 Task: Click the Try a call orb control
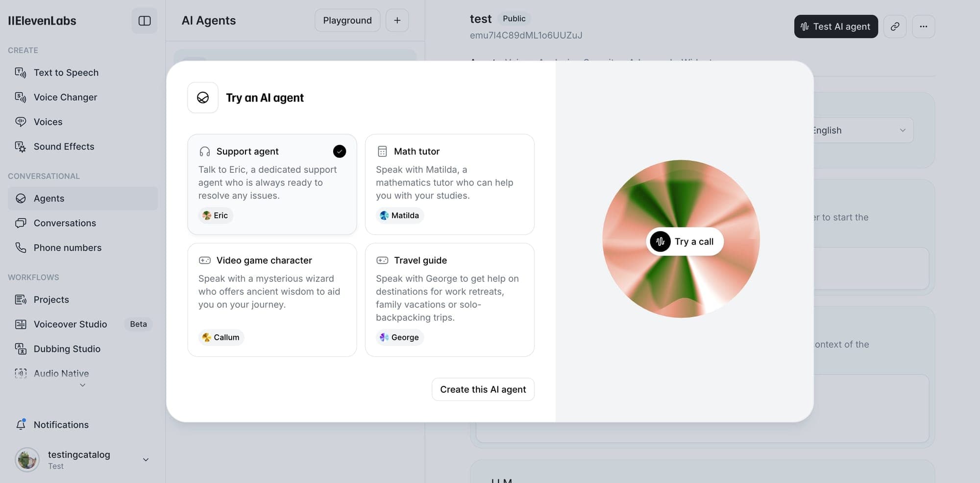(x=685, y=241)
